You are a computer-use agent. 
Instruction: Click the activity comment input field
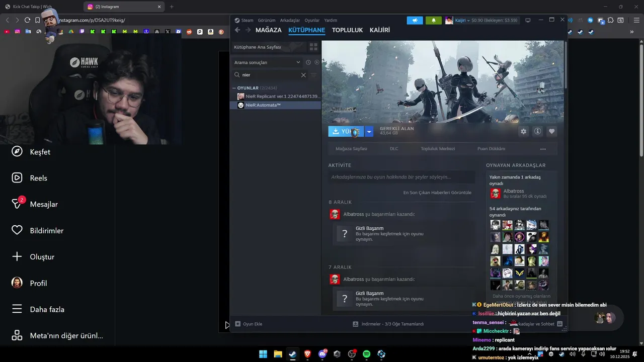pos(401,177)
